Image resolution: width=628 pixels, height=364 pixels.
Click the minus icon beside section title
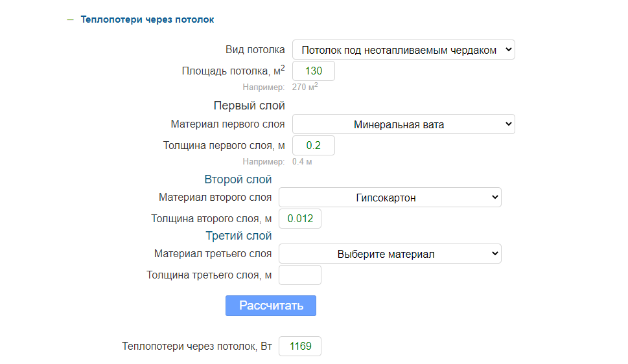(x=71, y=19)
